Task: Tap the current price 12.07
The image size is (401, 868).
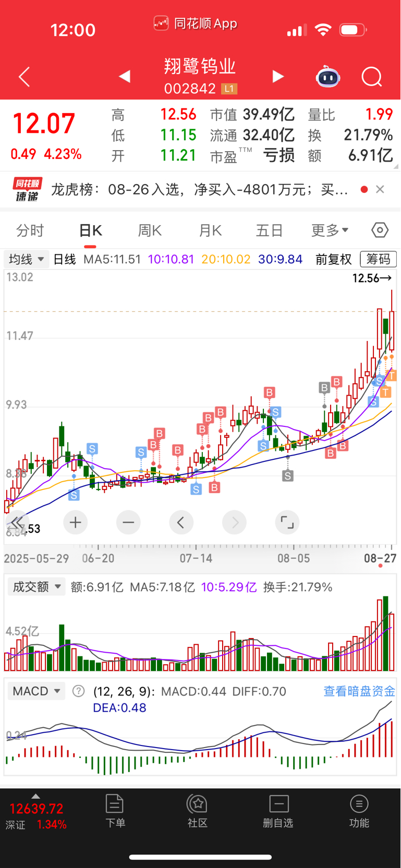Action: 44,124
